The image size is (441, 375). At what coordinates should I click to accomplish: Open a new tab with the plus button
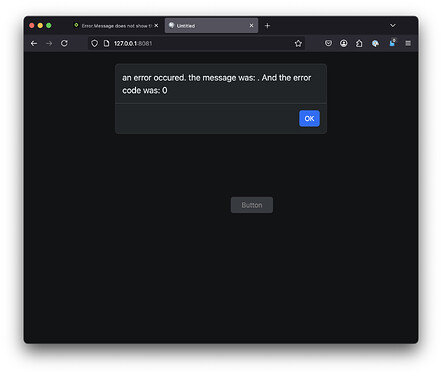coord(267,26)
